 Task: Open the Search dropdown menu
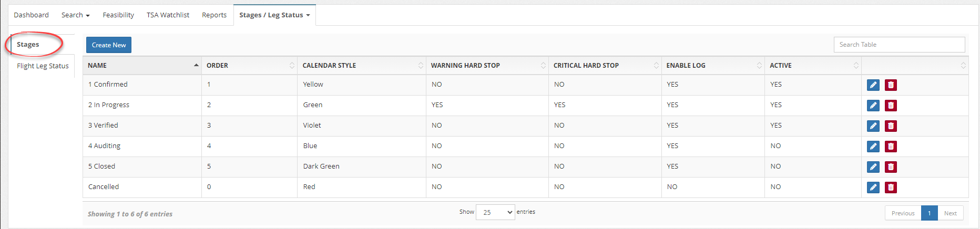[x=75, y=15]
